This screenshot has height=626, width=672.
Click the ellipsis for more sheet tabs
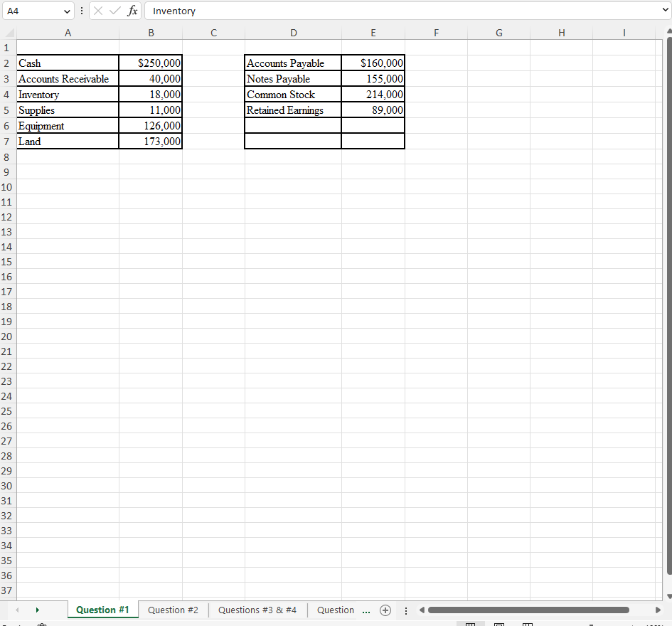(366, 610)
